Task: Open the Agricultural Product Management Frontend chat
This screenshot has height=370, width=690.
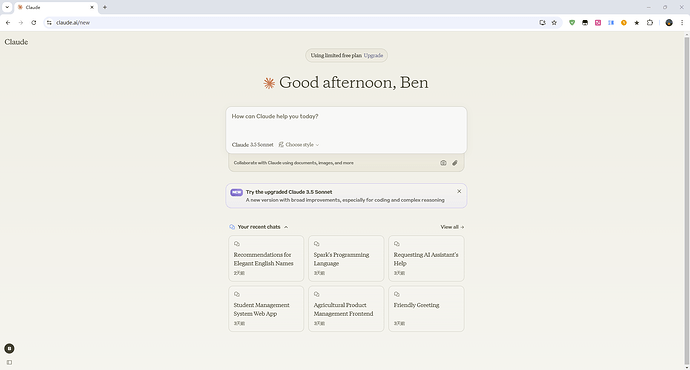Action: tap(346, 309)
